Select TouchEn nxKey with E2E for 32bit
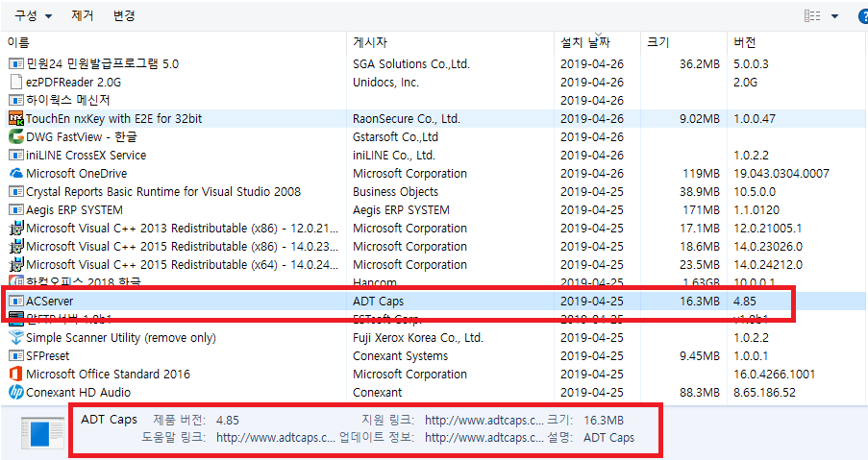The image size is (868, 460). (x=114, y=119)
